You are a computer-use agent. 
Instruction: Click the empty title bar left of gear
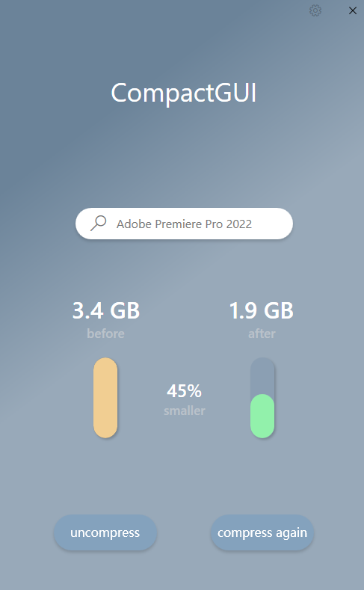pos(150,10)
